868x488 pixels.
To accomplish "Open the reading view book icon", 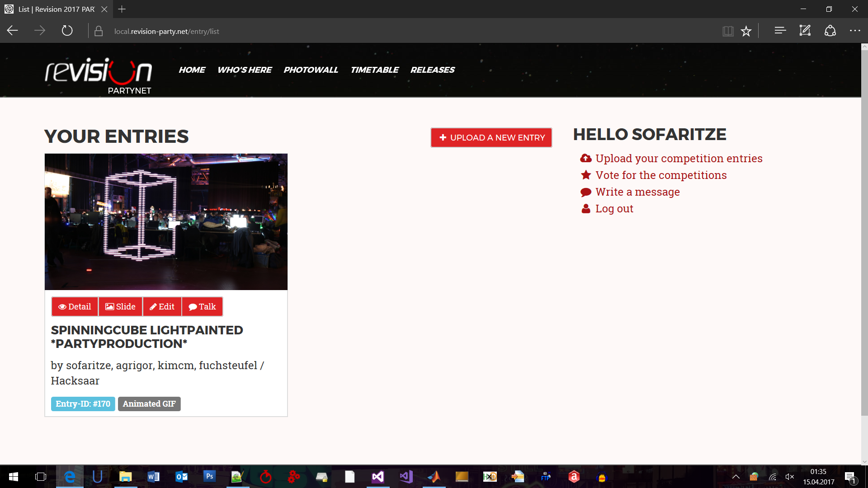I will (728, 31).
